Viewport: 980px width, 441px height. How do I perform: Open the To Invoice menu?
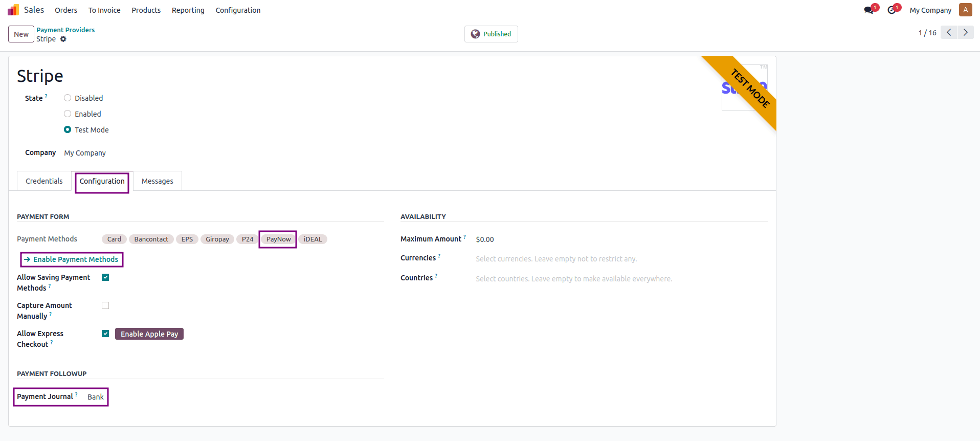pos(104,10)
